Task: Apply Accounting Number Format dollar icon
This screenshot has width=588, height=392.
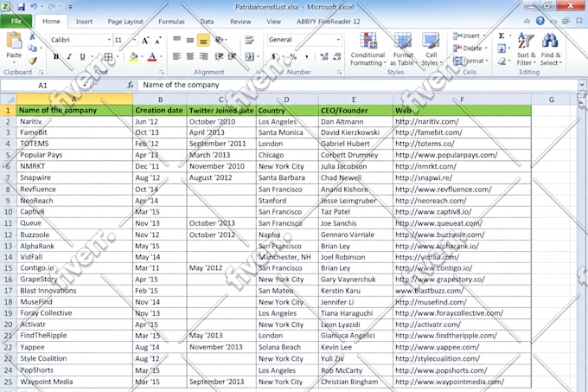Action: point(274,56)
